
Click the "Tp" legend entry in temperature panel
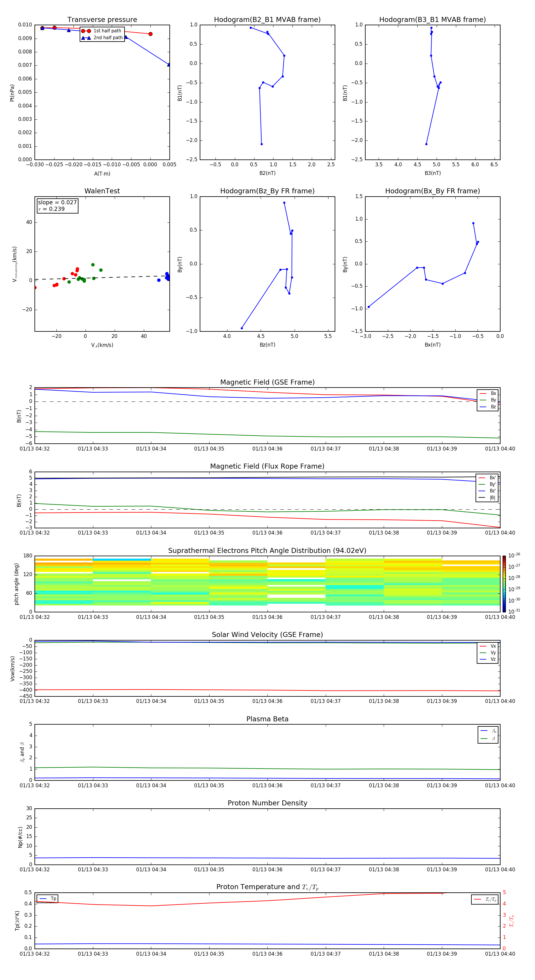48,899
